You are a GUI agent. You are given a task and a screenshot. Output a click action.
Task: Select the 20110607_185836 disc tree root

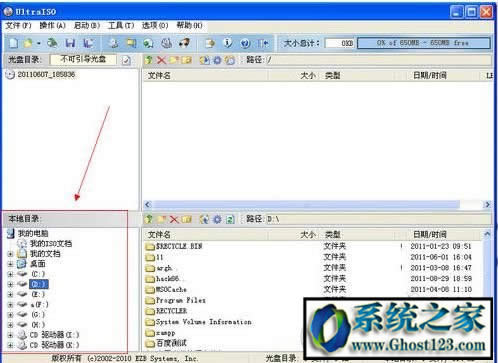pos(46,74)
